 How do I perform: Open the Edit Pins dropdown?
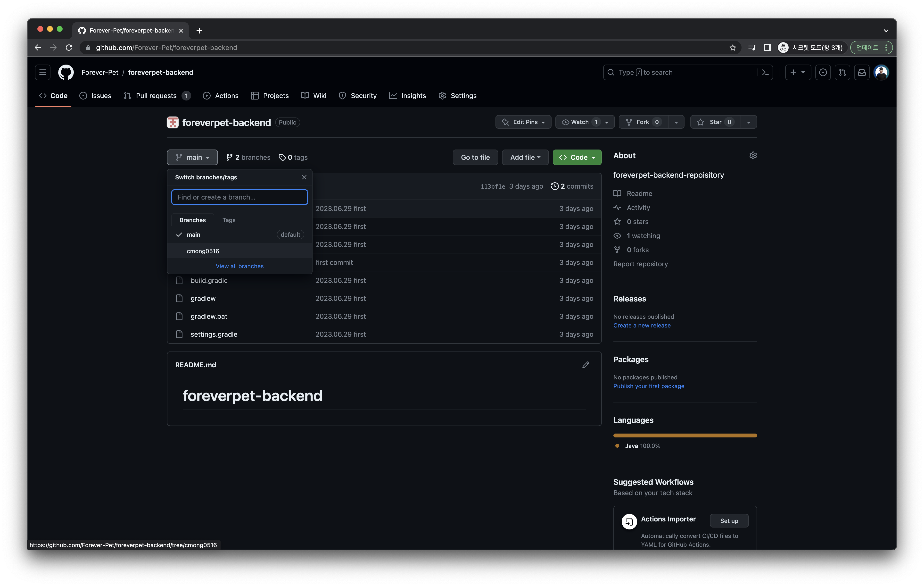click(x=523, y=122)
